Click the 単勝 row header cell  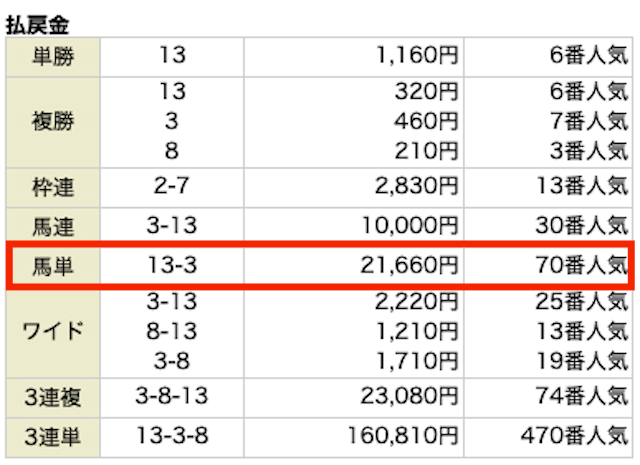tap(53, 56)
